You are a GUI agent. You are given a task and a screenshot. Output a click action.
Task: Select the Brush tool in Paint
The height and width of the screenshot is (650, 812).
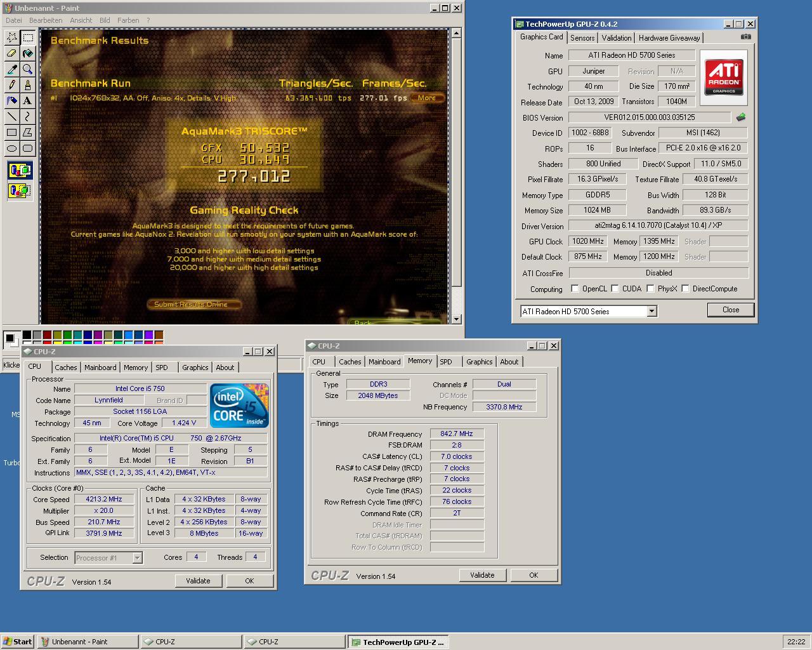coord(27,85)
